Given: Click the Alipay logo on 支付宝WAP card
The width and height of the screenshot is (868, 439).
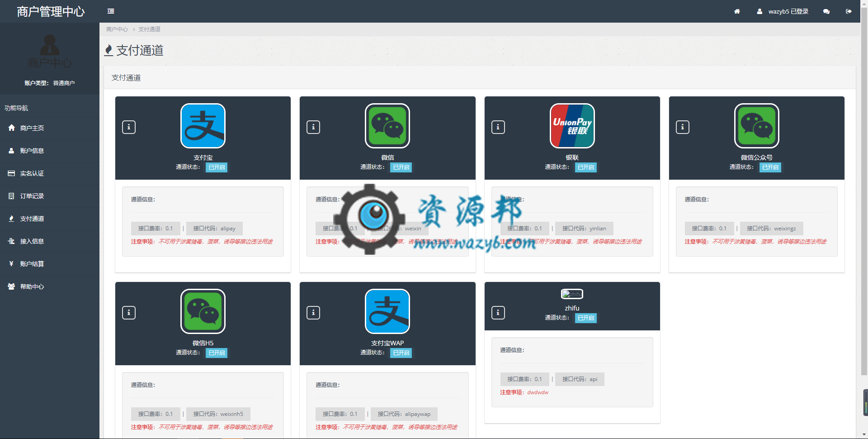Looking at the screenshot, I should [x=387, y=311].
